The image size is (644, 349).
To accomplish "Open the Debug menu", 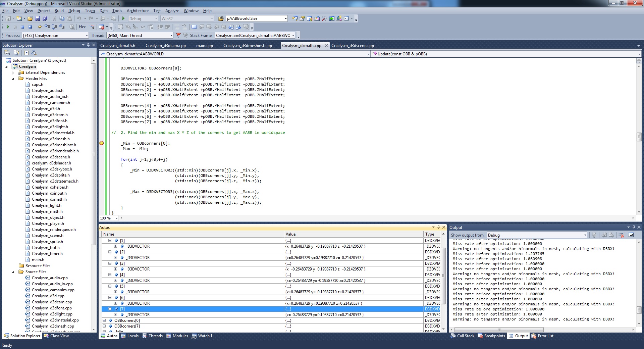I will [74, 11].
